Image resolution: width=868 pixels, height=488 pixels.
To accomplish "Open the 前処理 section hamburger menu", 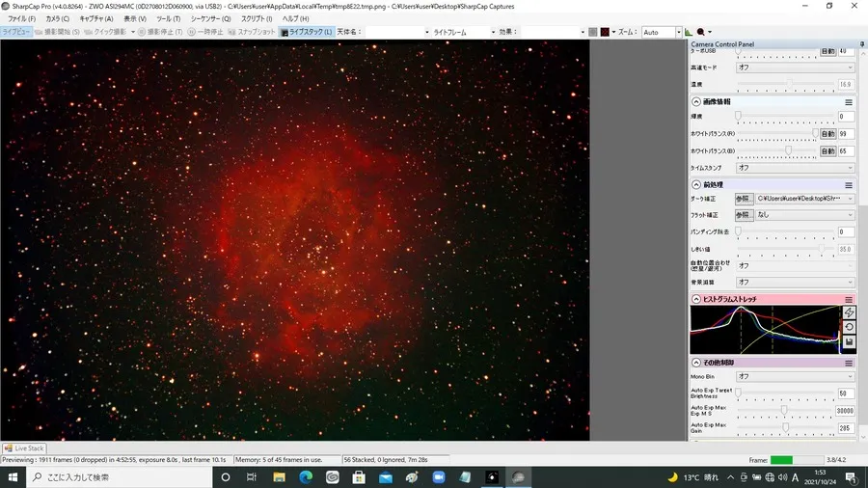I will 849,184.
